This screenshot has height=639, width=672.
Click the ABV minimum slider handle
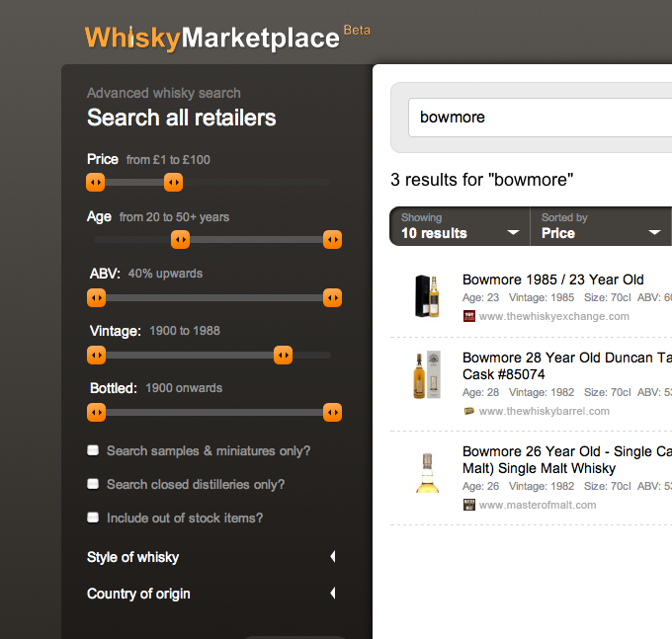point(97,297)
